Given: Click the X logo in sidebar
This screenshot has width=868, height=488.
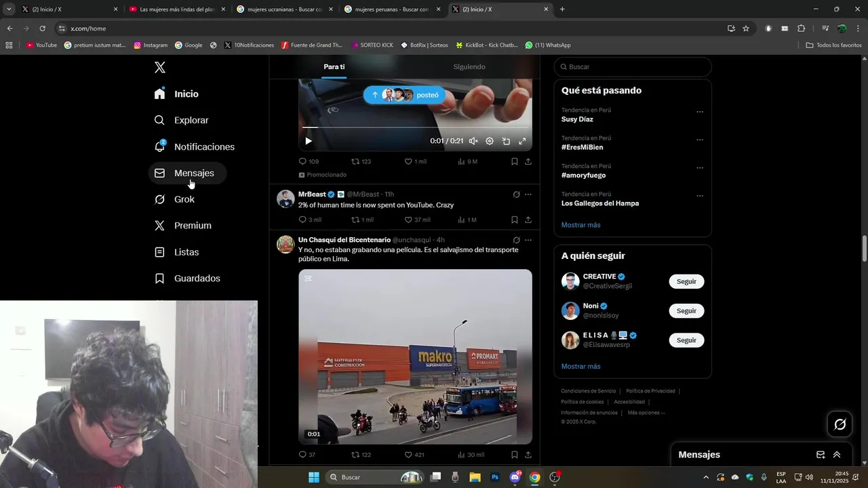Looking at the screenshot, I should point(160,67).
